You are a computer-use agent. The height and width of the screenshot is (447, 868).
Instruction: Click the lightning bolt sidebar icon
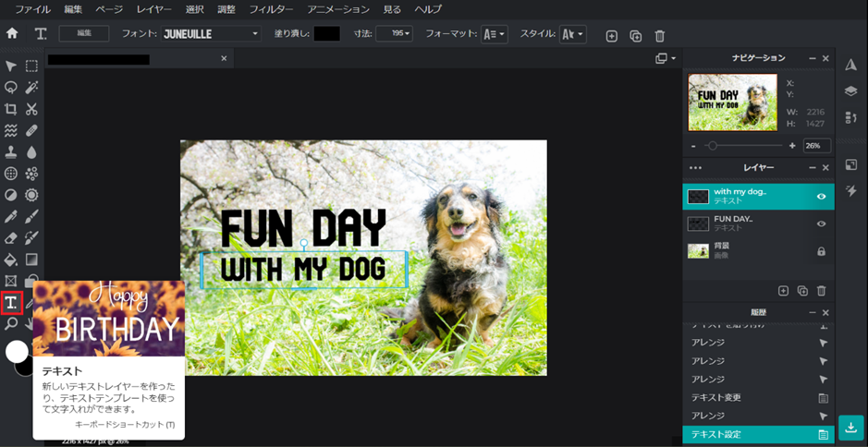click(x=850, y=191)
